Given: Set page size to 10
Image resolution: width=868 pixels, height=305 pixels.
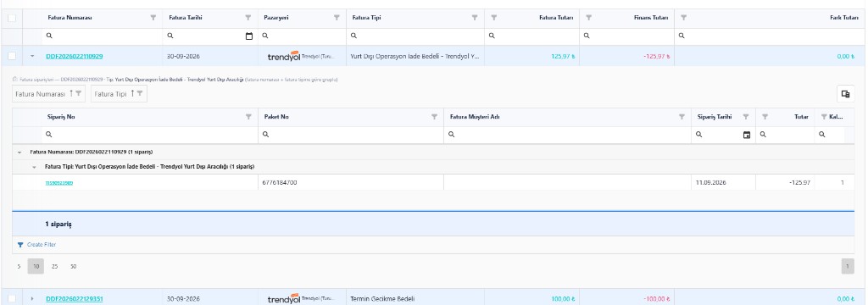Looking at the screenshot, I should (36, 267).
